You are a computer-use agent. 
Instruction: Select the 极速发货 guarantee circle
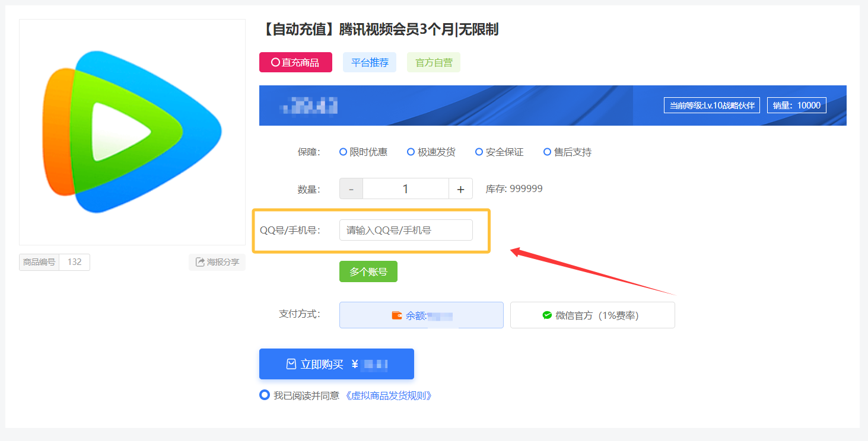pyautogui.click(x=411, y=152)
